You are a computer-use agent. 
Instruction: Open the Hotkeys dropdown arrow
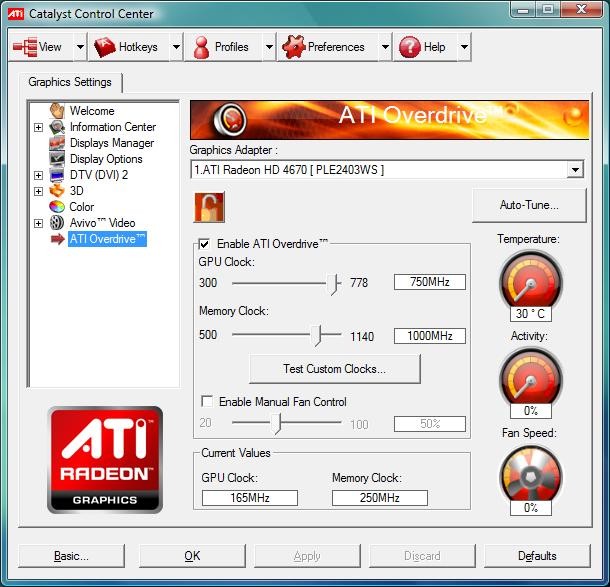tap(176, 47)
